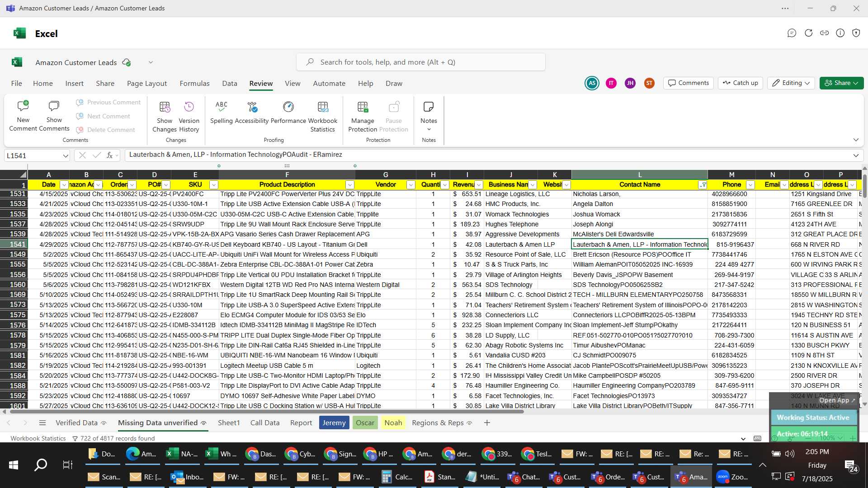The width and height of the screenshot is (868, 488).
Task: Open Windows Start menu
Action: point(14,465)
